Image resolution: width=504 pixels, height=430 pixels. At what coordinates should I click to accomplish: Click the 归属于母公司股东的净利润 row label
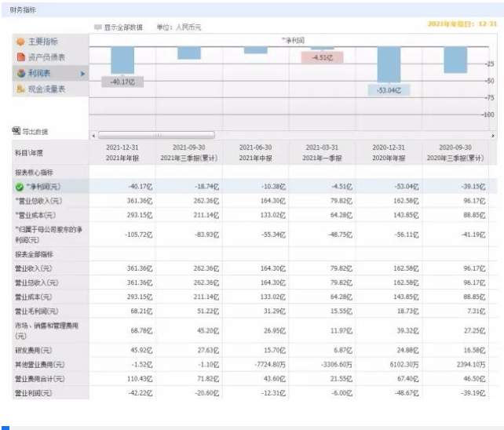click(47, 234)
